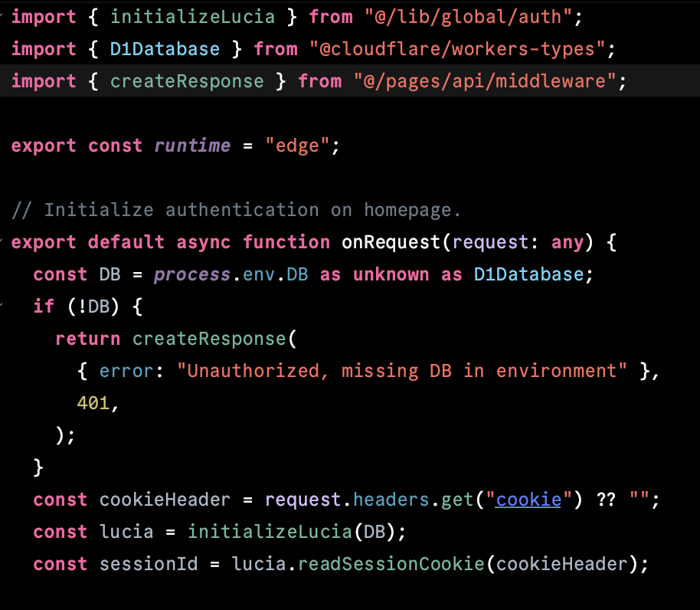Open the underlined "cookie" link

click(x=527, y=499)
